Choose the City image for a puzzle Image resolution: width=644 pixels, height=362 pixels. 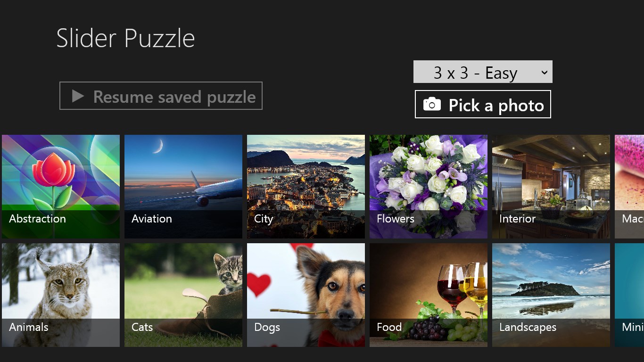(305, 186)
